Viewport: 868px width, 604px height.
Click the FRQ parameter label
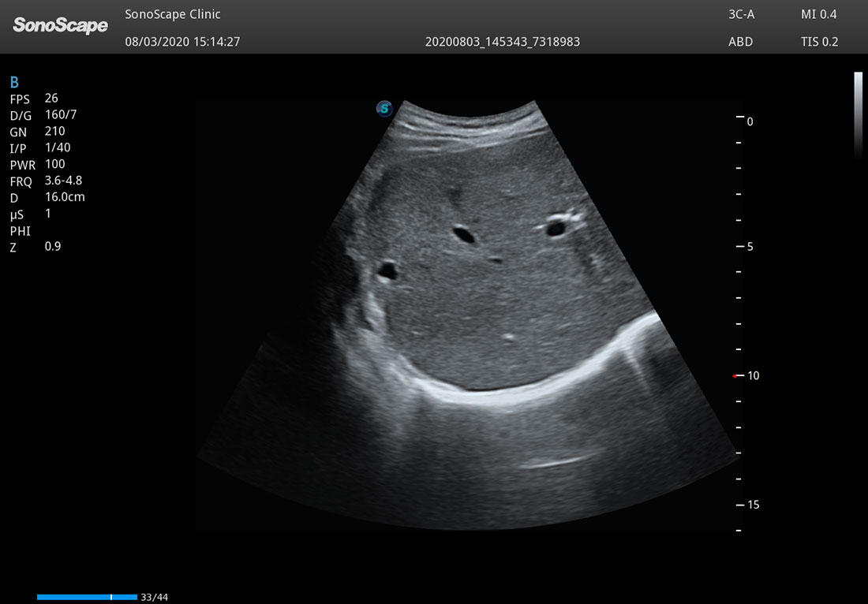[21, 182]
